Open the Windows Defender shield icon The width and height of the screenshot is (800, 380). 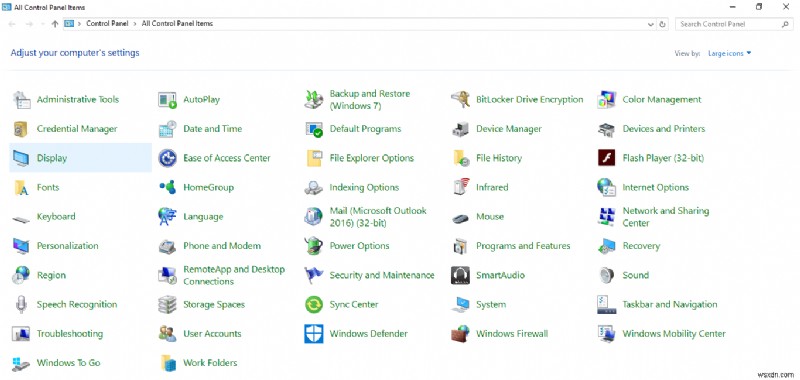pos(314,334)
